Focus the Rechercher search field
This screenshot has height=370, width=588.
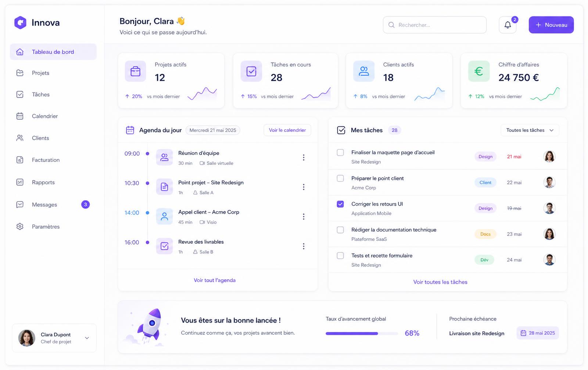pyautogui.click(x=435, y=25)
